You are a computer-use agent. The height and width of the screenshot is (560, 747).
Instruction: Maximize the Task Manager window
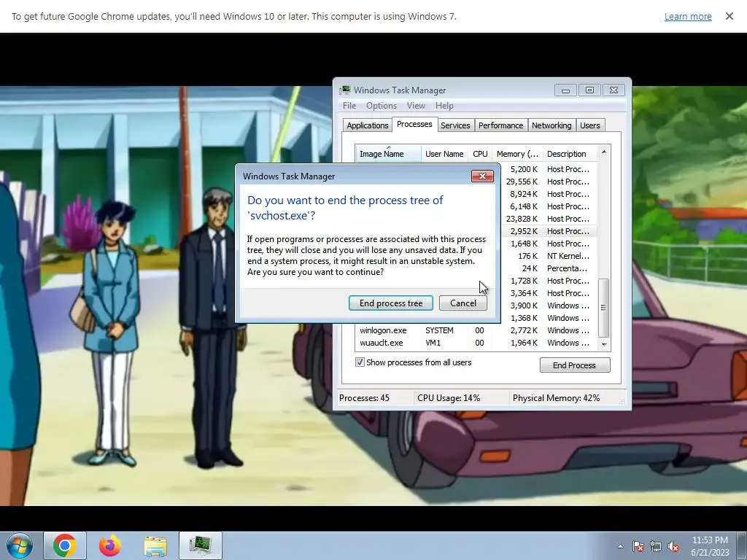pyautogui.click(x=589, y=90)
